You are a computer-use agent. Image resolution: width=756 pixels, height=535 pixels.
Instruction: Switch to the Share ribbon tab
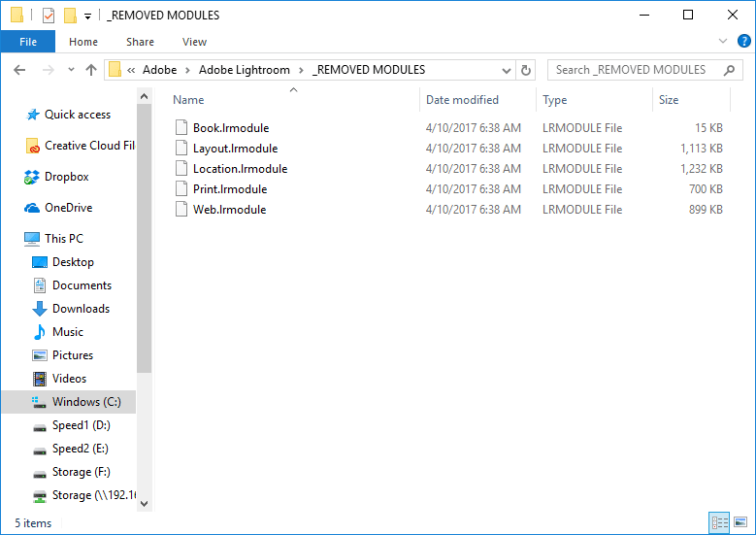pos(141,42)
